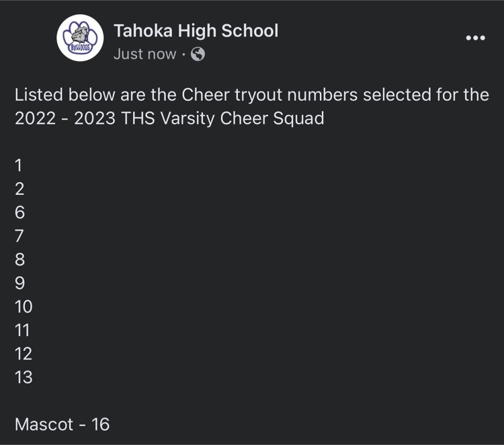Viewport: 504px width, 445px height.
Task: Select the mascot number 16
Action: click(x=101, y=424)
